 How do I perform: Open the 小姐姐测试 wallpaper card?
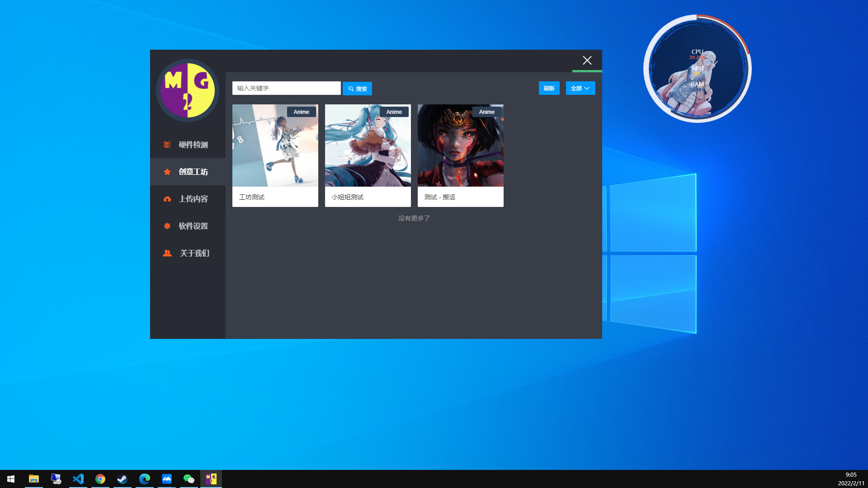tap(368, 155)
